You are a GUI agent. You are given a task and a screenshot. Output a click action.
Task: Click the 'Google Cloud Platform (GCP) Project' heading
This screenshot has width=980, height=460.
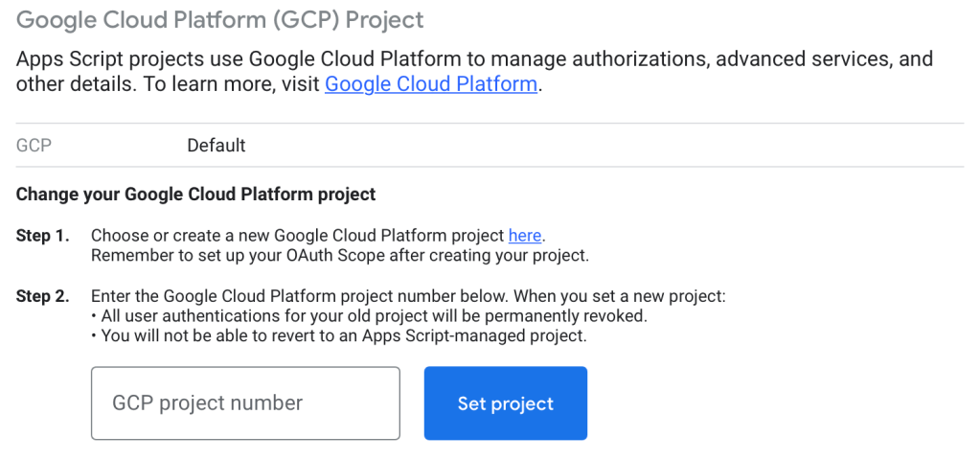219,19
